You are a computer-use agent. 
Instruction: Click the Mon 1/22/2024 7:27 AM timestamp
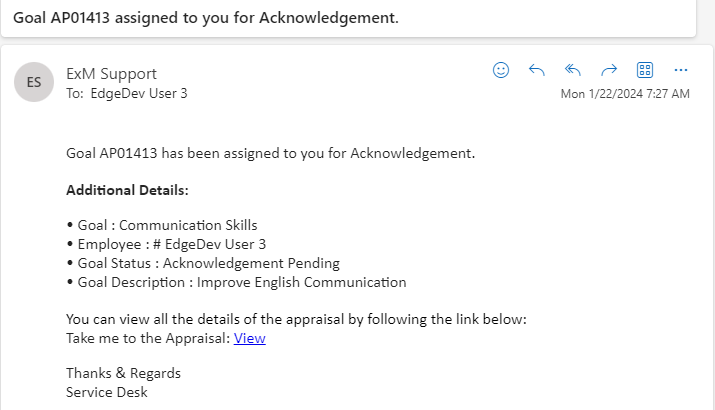coord(625,94)
